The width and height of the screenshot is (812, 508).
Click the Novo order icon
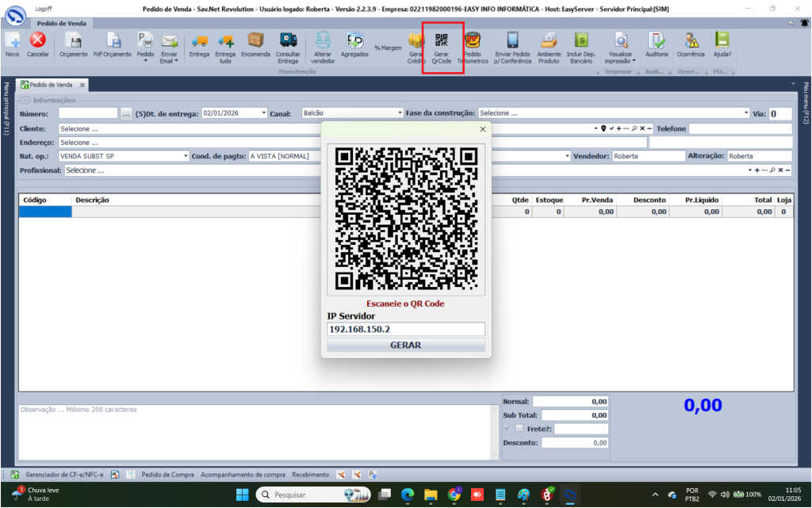12,40
